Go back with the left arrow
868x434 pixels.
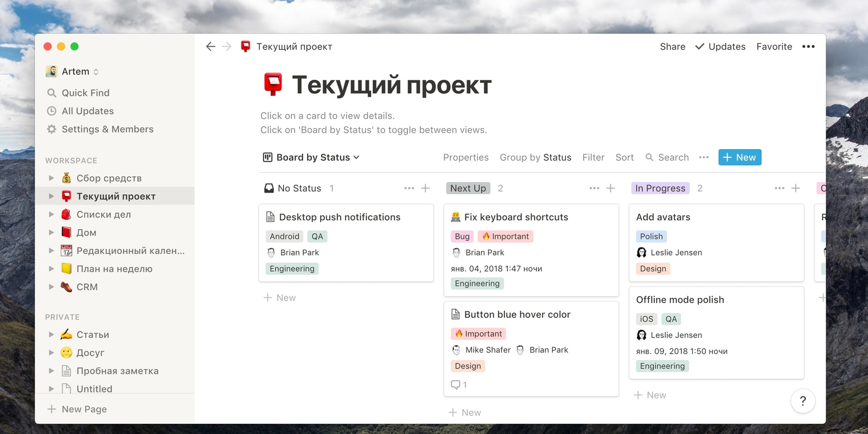pyautogui.click(x=210, y=47)
